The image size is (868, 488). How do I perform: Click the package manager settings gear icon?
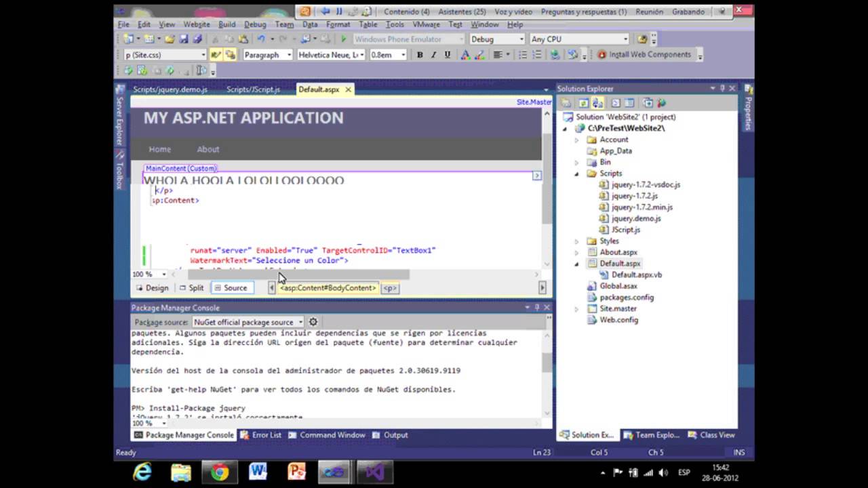click(313, 323)
